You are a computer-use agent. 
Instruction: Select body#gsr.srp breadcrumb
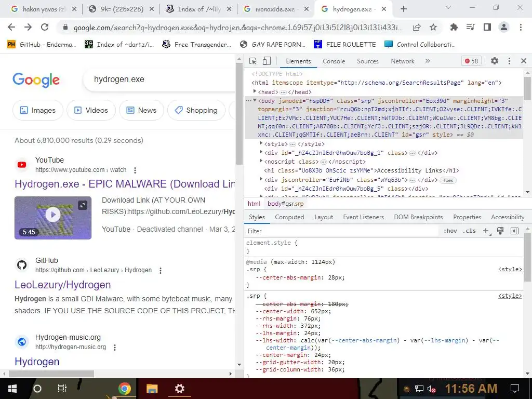[x=285, y=204]
